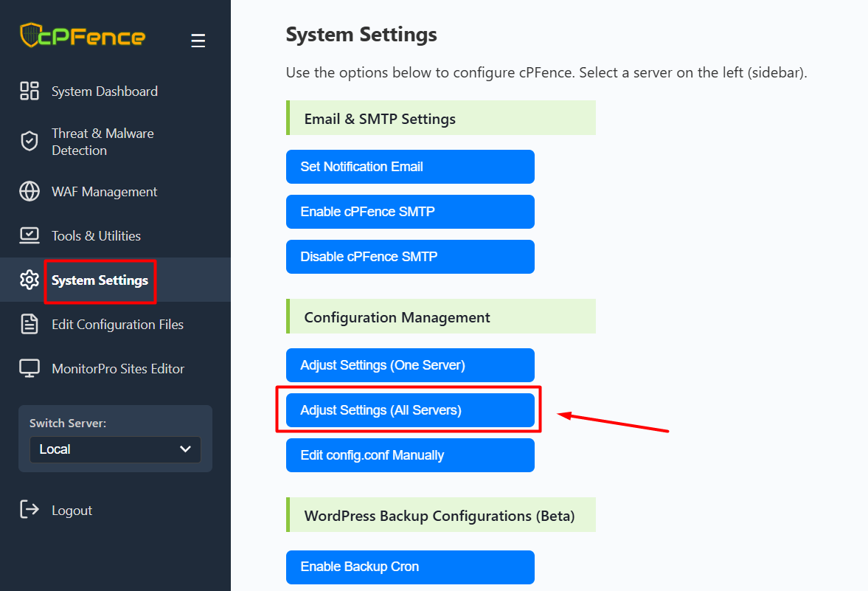The image size is (868, 591).
Task: Click the Logout arrow icon
Action: pyautogui.click(x=29, y=510)
